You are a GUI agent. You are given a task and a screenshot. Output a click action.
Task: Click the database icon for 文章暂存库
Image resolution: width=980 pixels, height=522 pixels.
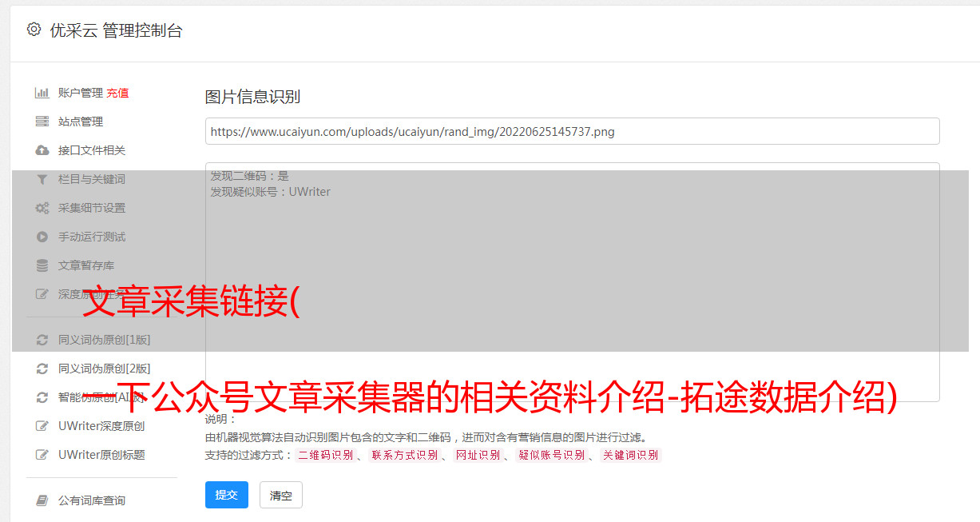tap(42, 265)
